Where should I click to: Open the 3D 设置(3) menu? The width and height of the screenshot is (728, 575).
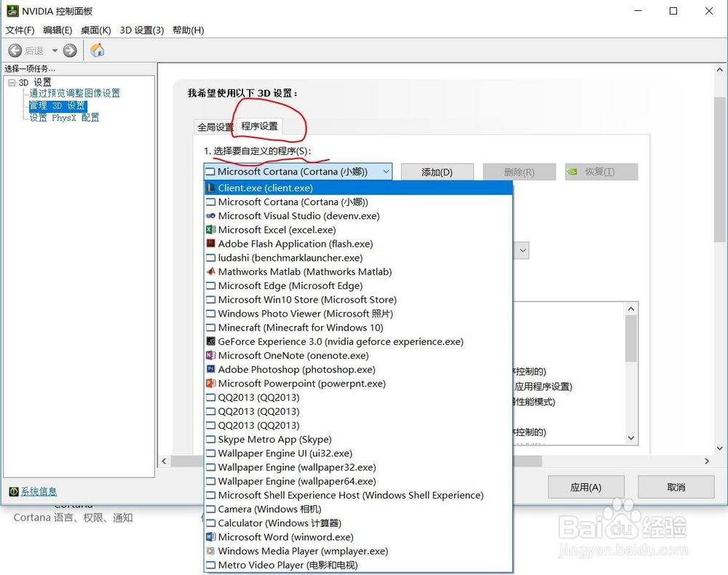pos(142,30)
